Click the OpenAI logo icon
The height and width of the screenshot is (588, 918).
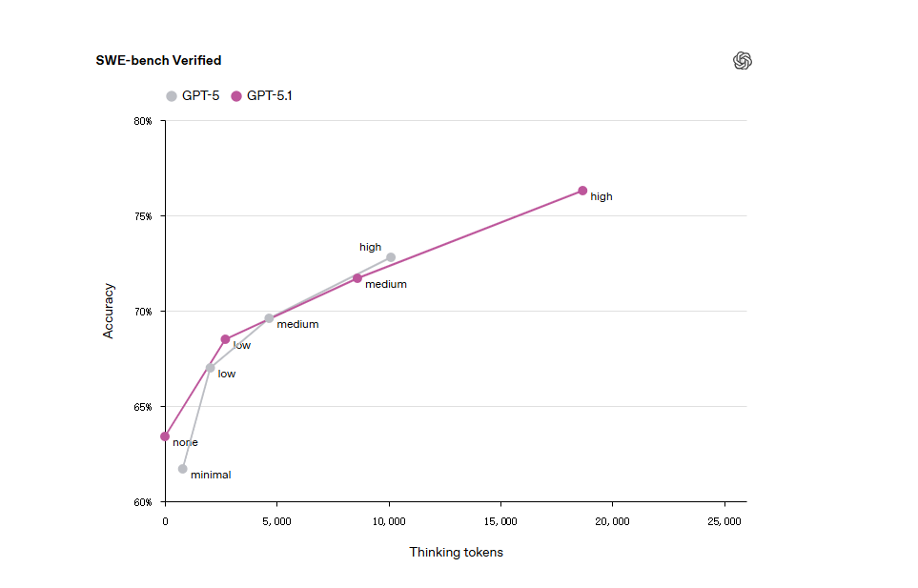pyautogui.click(x=743, y=61)
